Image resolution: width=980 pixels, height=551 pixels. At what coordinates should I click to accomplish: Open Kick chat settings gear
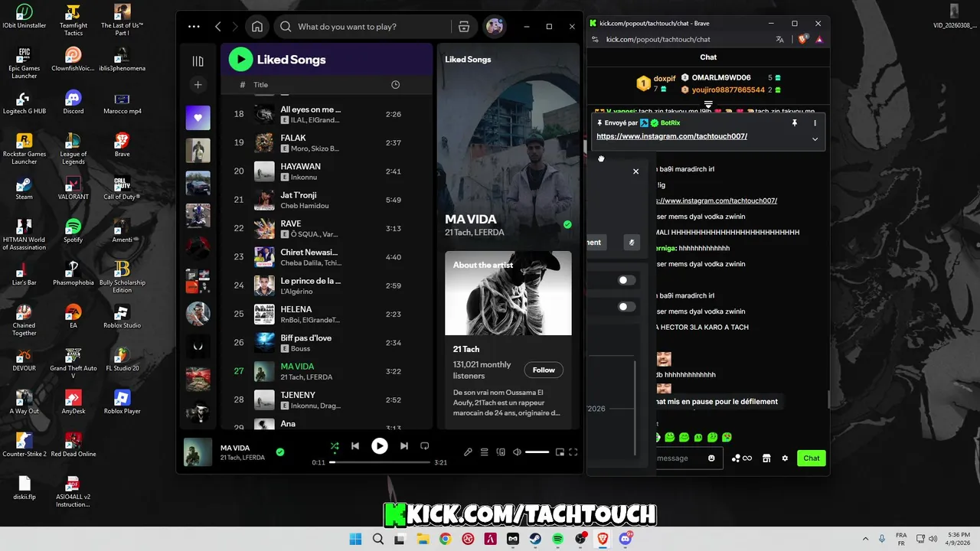(785, 458)
